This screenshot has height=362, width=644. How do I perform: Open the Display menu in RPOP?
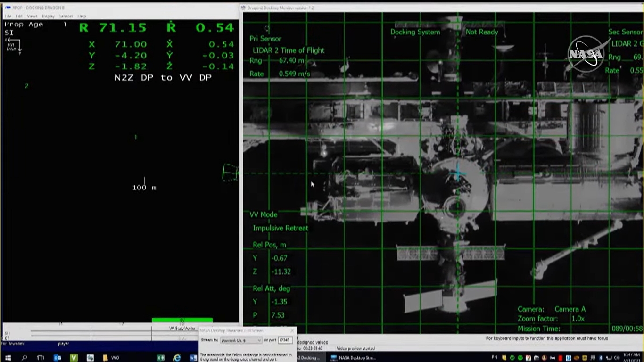48,16
